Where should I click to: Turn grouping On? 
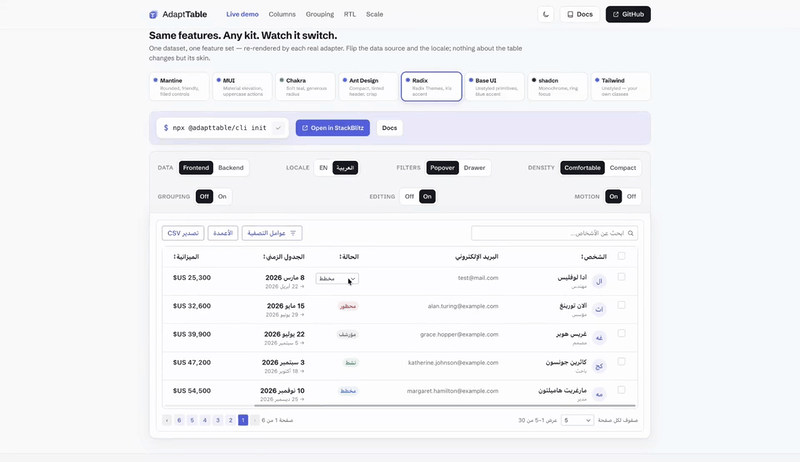pos(222,196)
